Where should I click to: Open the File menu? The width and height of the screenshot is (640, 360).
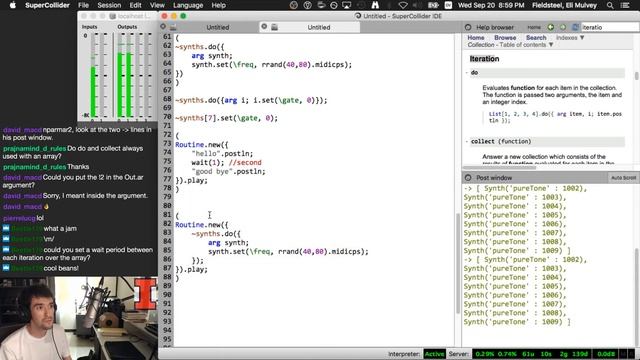click(x=83, y=5)
